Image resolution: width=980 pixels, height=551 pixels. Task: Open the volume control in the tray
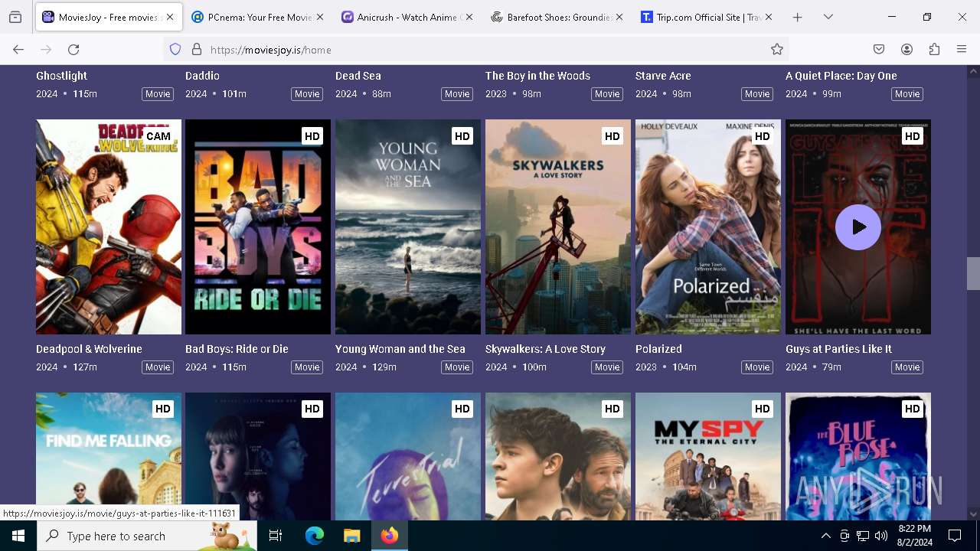click(x=881, y=536)
